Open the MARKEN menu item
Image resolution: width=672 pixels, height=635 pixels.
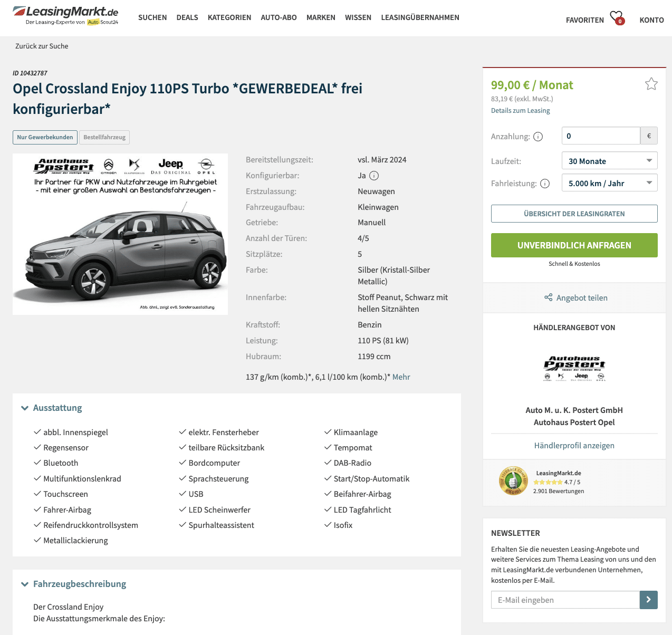(x=321, y=17)
